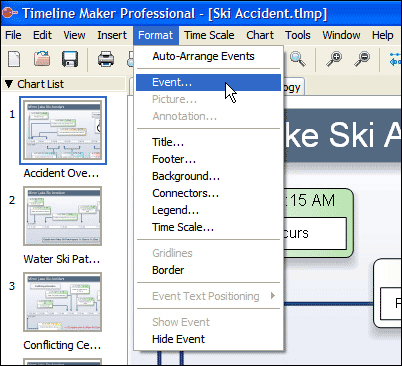Image resolution: width=402 pixels, height=366 pixels.
Task: Open the File menu
Action: click(x=13, y=35)
